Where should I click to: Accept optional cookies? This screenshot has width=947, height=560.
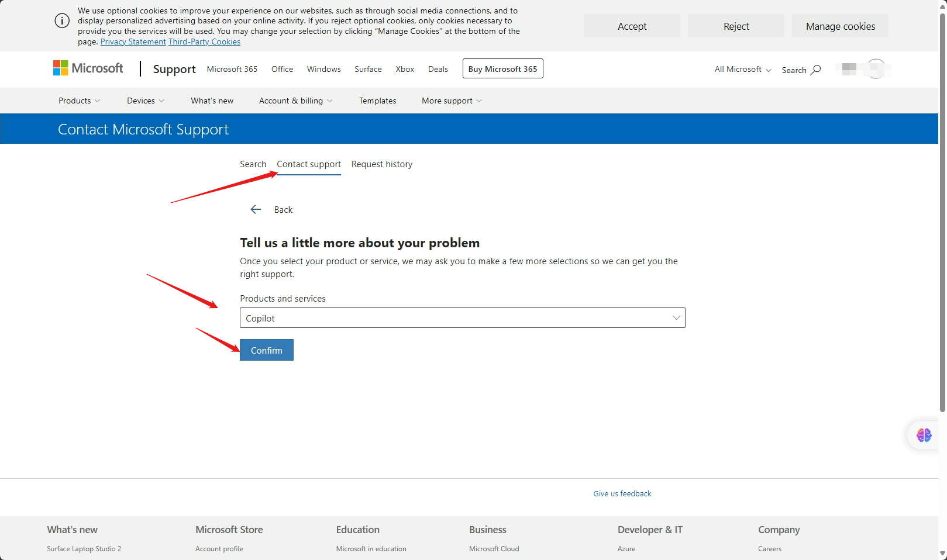point(632,26)
